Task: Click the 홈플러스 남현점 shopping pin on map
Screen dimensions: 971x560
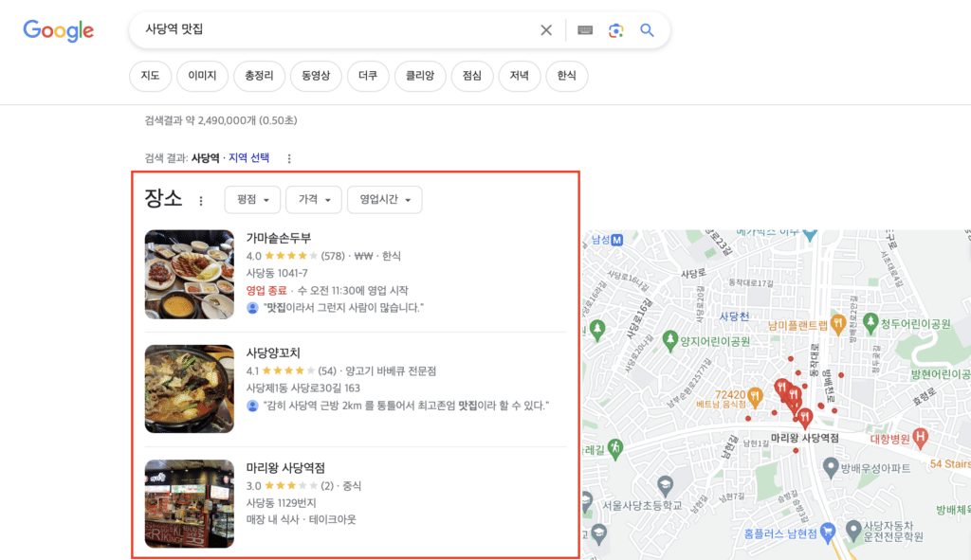Action: (828, 533)
